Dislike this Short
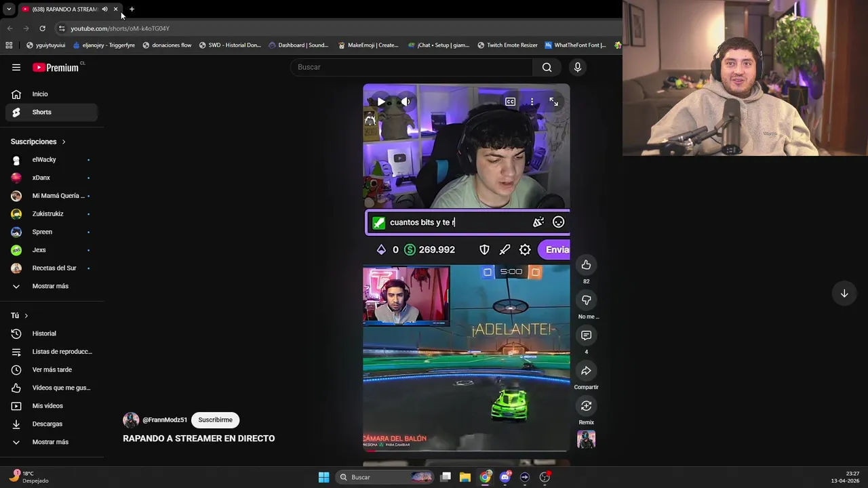Screen dimensions: 868x488 [586, 300]
